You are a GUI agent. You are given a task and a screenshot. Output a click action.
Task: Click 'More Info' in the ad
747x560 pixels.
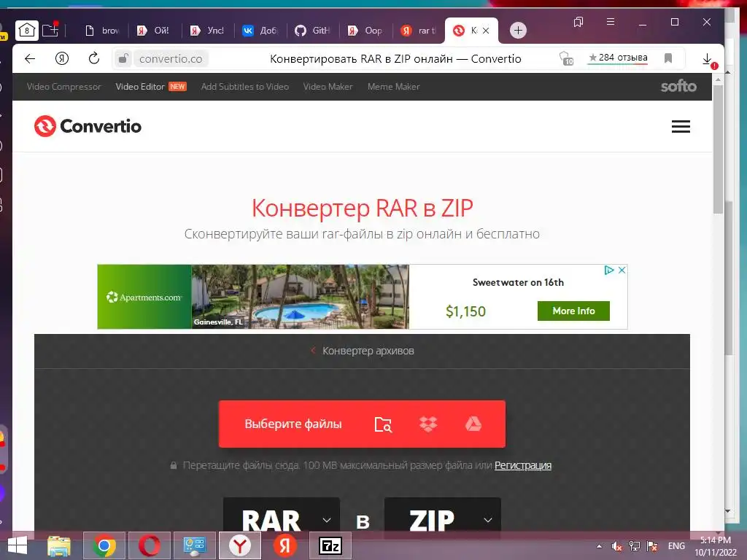pyautogui.click(x=573, y=311)
